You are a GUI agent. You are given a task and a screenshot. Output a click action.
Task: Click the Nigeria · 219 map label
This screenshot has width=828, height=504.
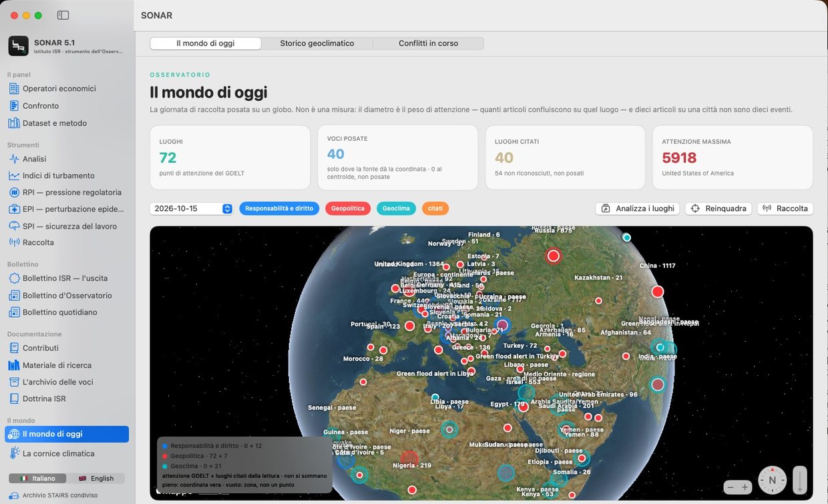coord(412,465)
